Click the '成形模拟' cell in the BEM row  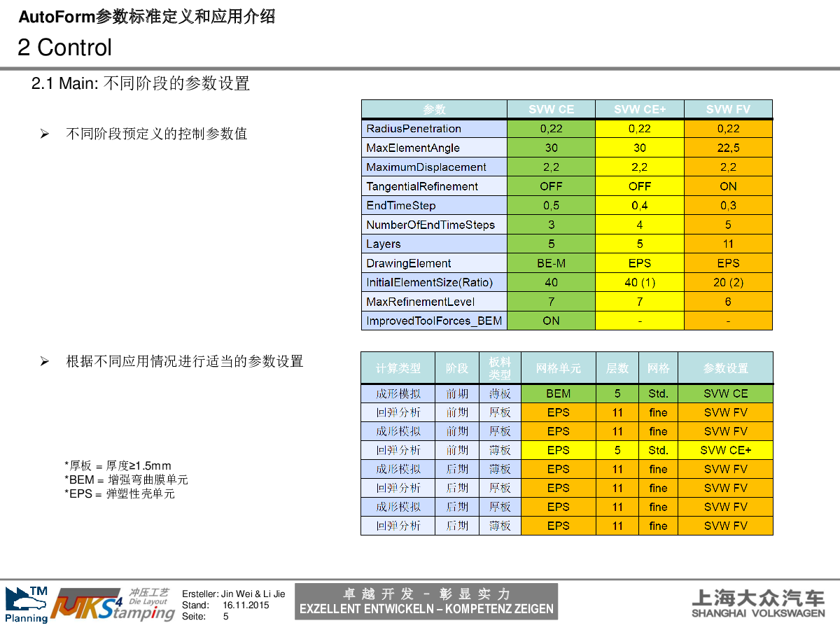(x=398, y=393)
